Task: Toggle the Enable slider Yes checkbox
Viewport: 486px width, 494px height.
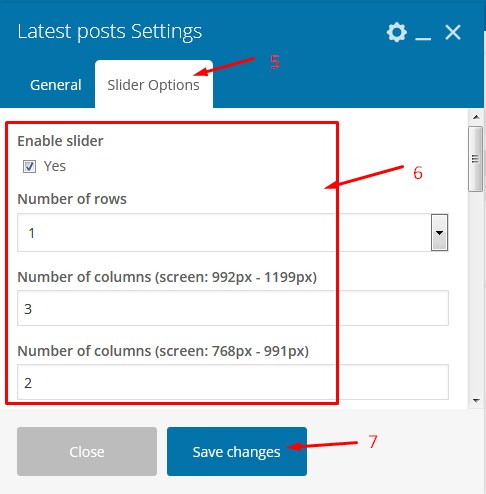Action: [29, 166]
